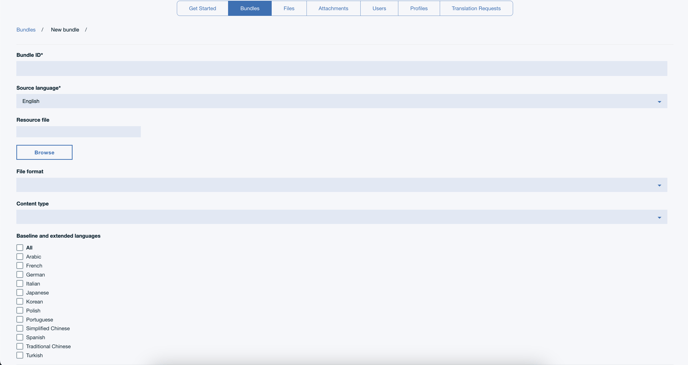Viewport: 688px width, 365px height.
Task: Open the Content type dropdown
Action: [x=342, y=217]
